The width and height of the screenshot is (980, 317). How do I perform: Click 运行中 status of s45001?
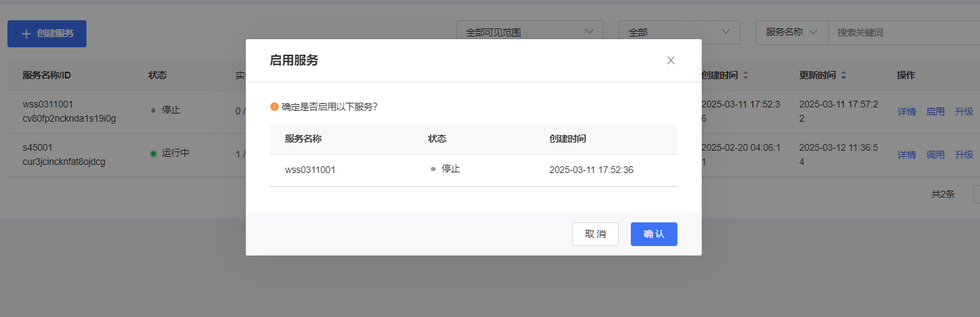coord(176,153)
